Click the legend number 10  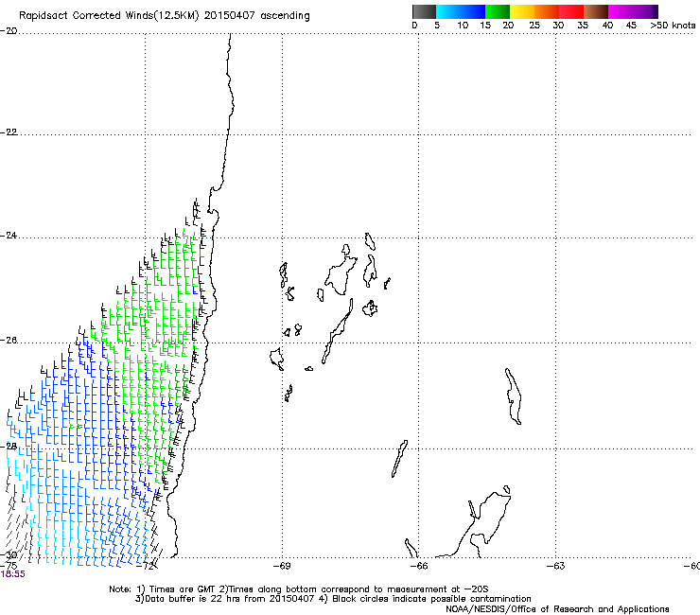463,26
